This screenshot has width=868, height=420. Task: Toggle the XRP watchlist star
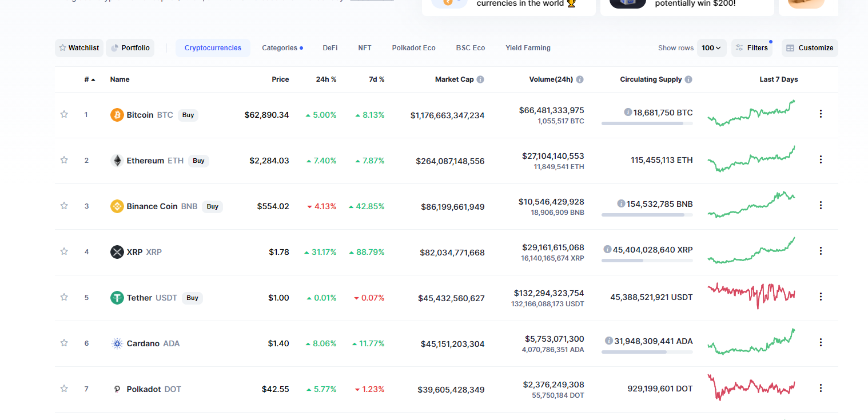(64, 251)
